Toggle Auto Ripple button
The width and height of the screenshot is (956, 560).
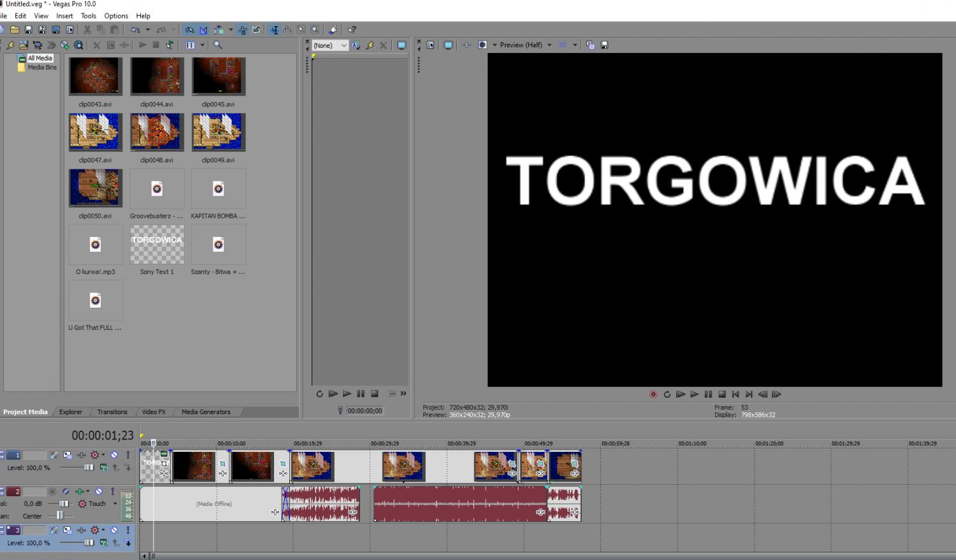[219, 30]
